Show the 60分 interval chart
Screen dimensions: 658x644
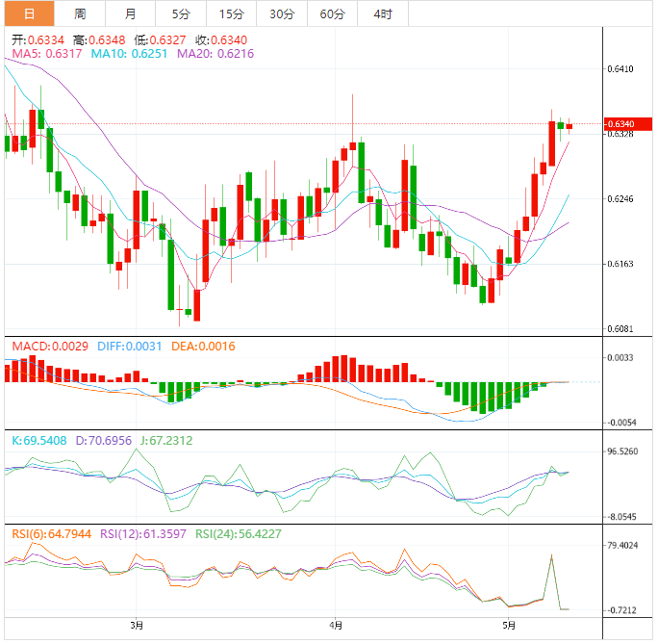tap(332, 13)
